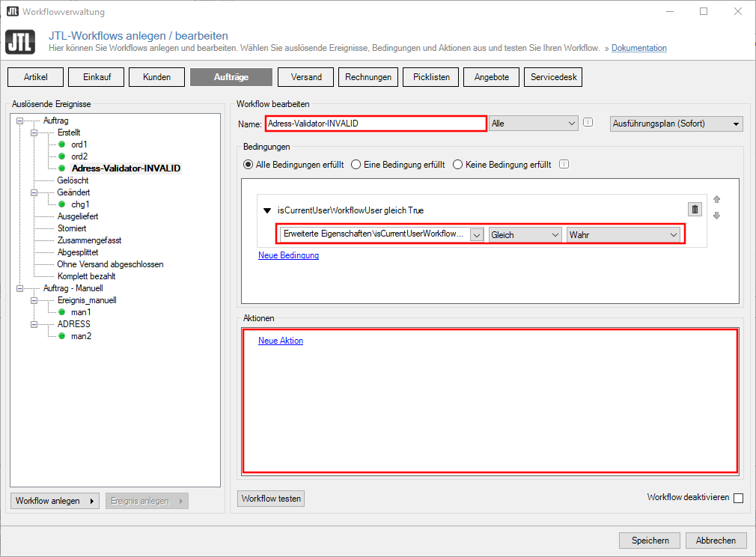Open the Dokumentation link
The image size is (756, 557).
pos(638,48)
